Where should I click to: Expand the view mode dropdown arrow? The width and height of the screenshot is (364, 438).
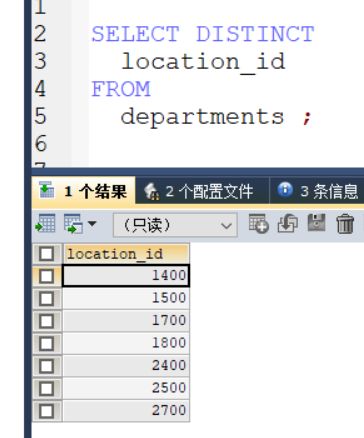[92, 224]
